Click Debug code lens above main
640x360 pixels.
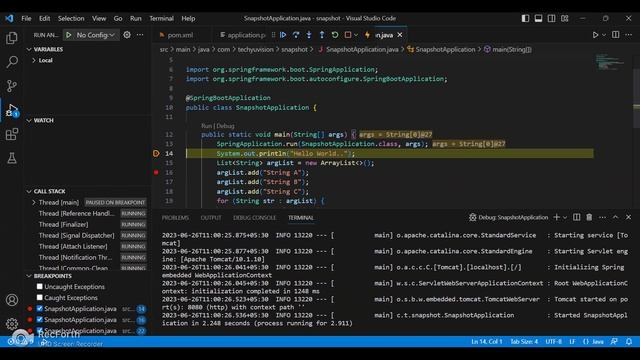coord(225,126)
